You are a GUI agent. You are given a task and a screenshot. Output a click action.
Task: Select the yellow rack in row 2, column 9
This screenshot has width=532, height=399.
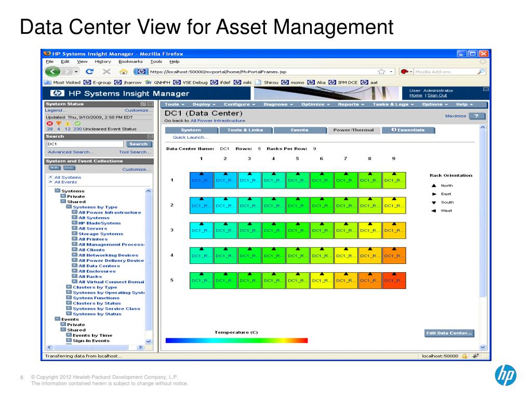pos(394,206)
